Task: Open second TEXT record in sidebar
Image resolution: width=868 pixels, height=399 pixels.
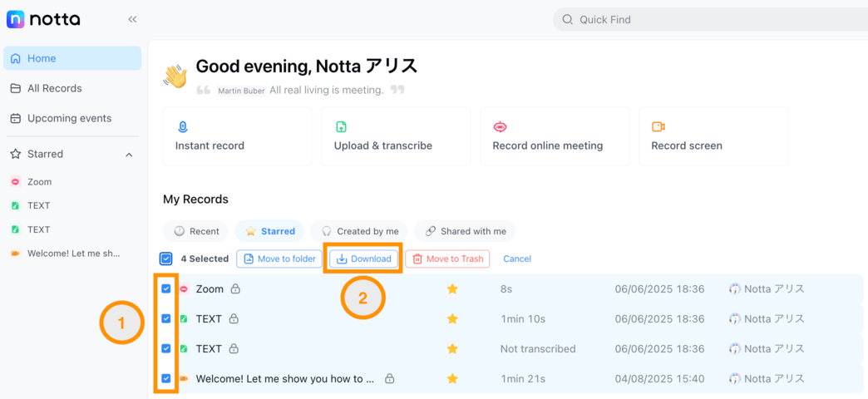Action: click(x=39, y=229)
